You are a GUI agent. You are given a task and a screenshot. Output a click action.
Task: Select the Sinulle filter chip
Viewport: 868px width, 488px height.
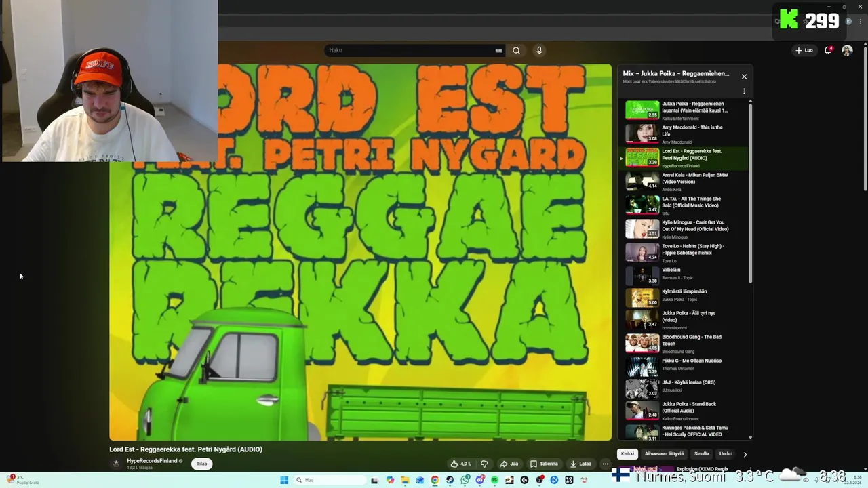(x=701, y=454)
